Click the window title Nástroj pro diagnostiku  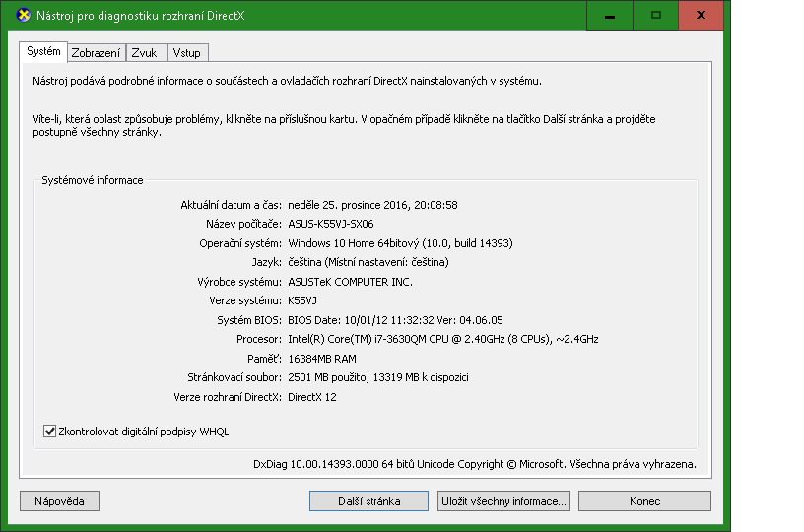[x=141, y=16]
